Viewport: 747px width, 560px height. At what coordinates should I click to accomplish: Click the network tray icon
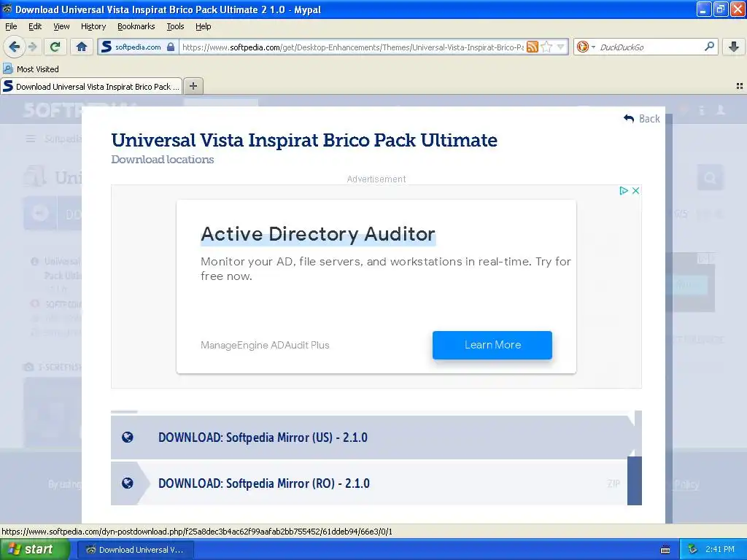(x=692, y=549)
